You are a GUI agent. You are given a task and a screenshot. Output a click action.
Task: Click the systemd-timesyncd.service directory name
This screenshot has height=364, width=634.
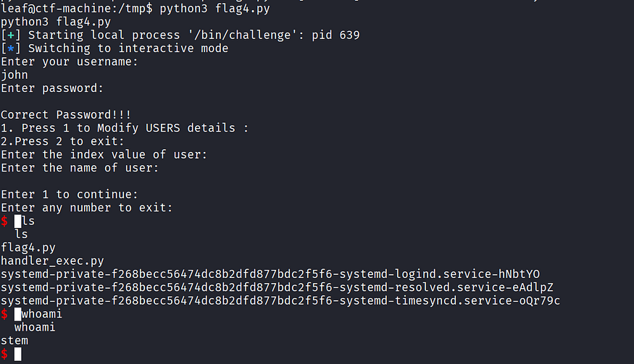[x=280, y=301]
